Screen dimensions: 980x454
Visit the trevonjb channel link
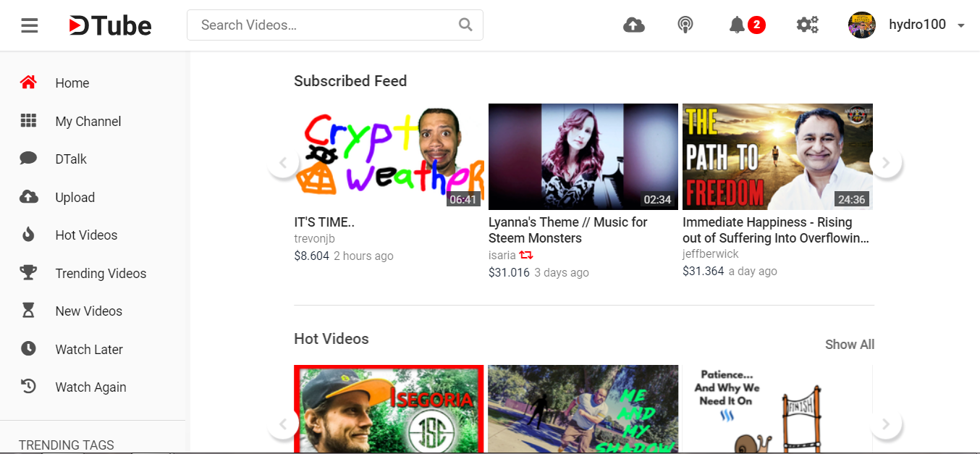coord(314,239)
